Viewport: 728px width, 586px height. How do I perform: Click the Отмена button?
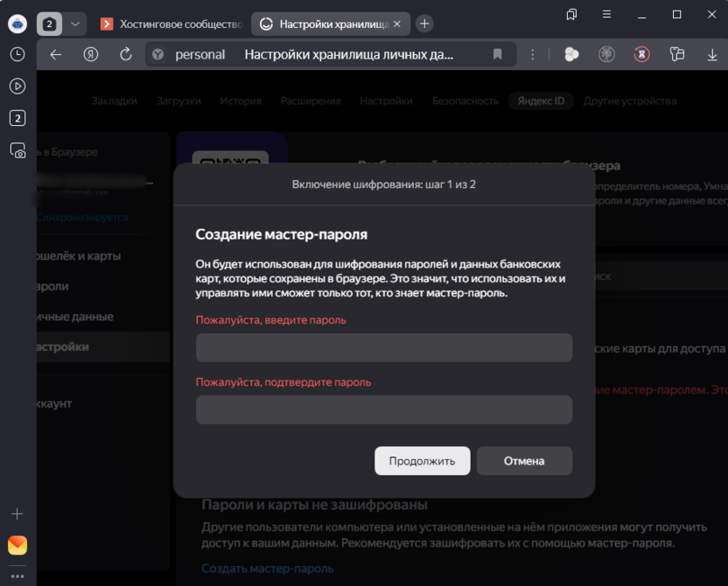coord(524,461)
